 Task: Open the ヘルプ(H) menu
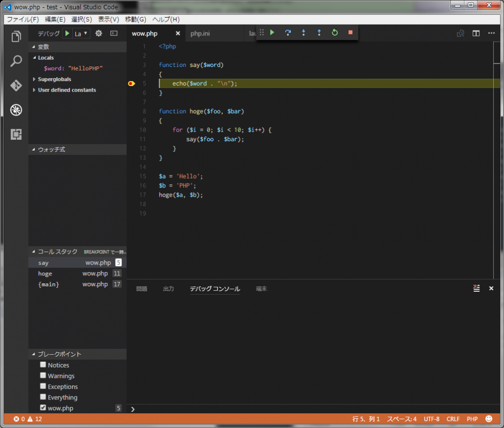[166, 19]
